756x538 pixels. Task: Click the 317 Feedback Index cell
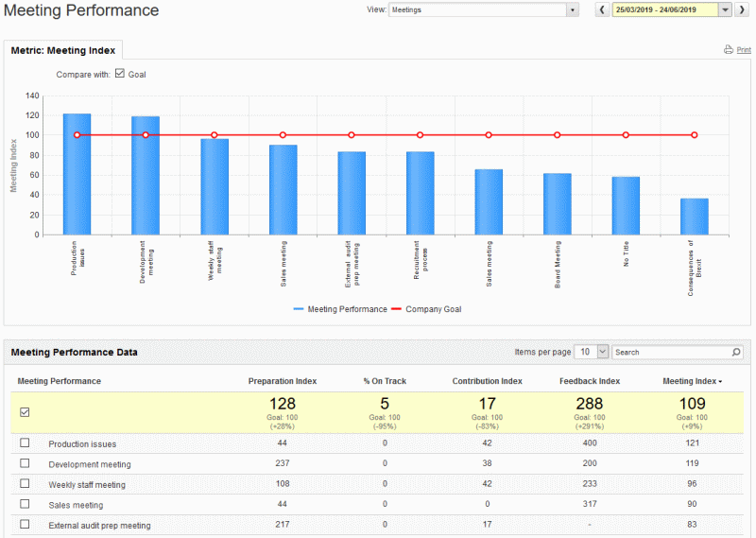590,504
